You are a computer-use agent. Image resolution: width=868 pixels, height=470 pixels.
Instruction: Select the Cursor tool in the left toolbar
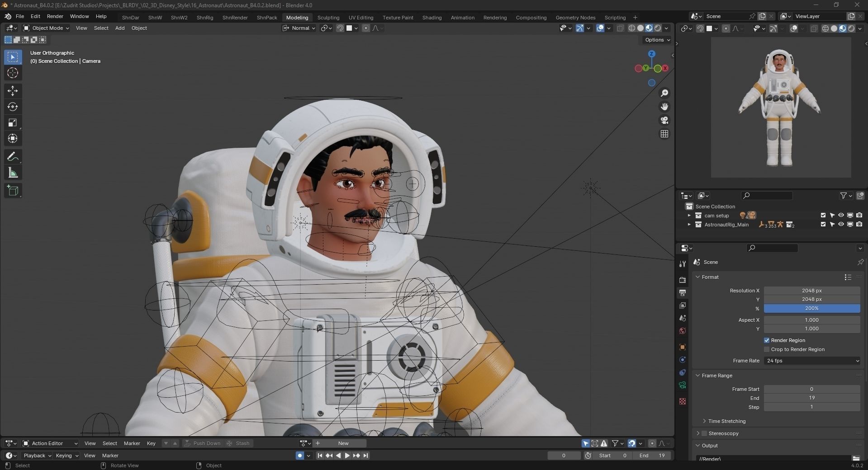point(13,73)
